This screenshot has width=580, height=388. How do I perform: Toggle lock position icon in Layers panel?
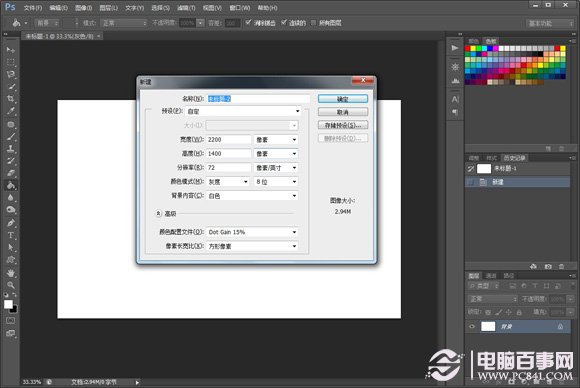click(x=509, y=313)
